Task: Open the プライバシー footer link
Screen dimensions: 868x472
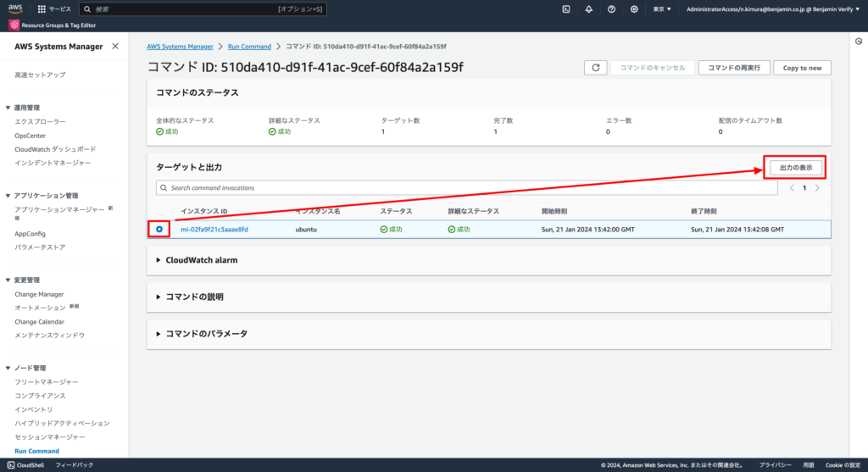Action: click(775, 465)
